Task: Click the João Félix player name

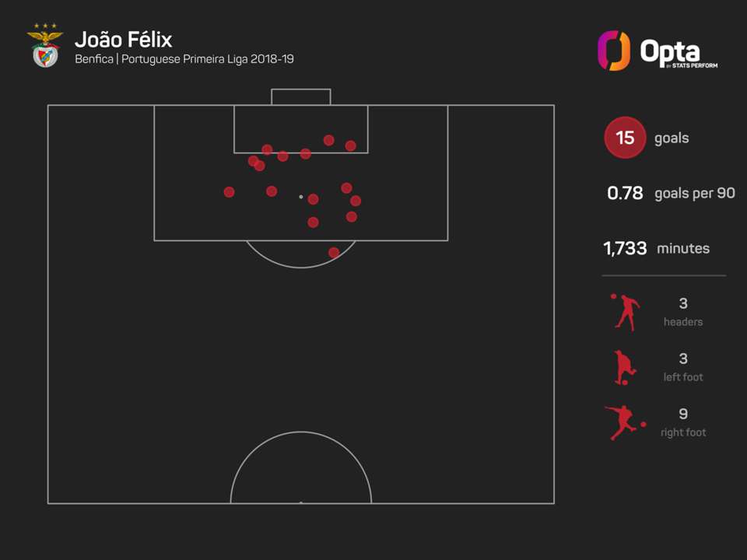Action: tap(124, 39)
